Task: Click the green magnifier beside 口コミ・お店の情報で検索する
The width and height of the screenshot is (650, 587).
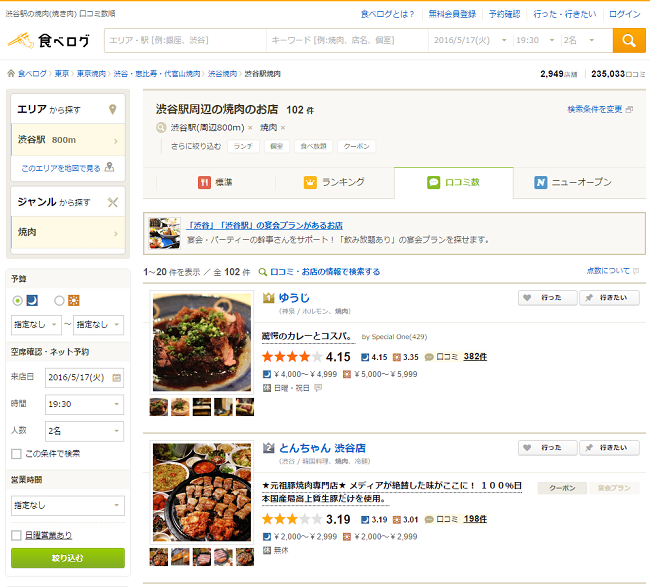Action: coord(262,272)
